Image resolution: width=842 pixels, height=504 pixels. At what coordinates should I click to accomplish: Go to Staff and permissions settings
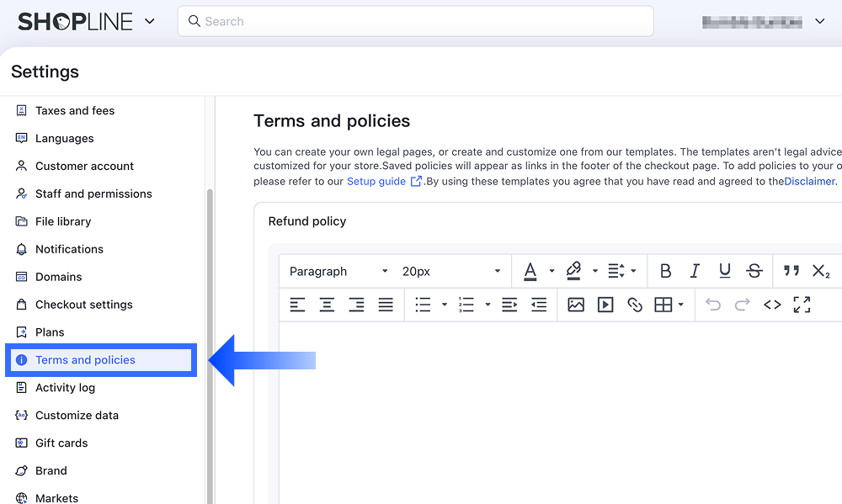point(93,194)
